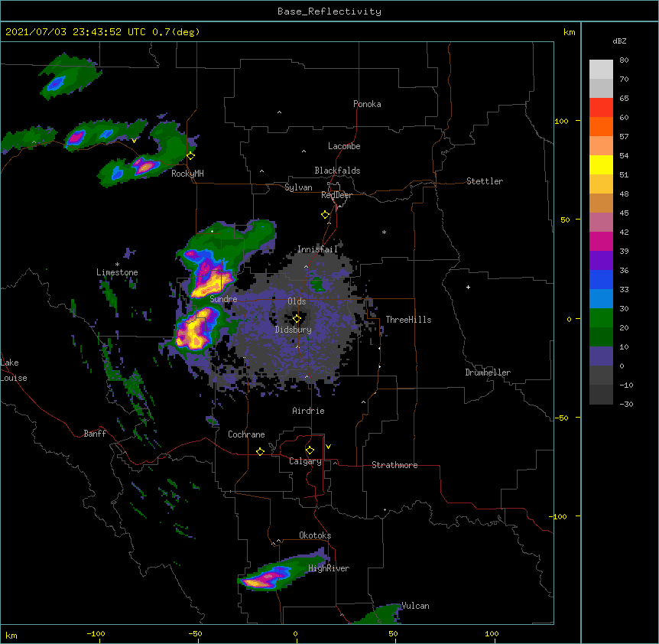Screen dimensions: 659x644
Task: Click the -100 tick on bottom horizontal axis
Action: click(x=96, y=633)
